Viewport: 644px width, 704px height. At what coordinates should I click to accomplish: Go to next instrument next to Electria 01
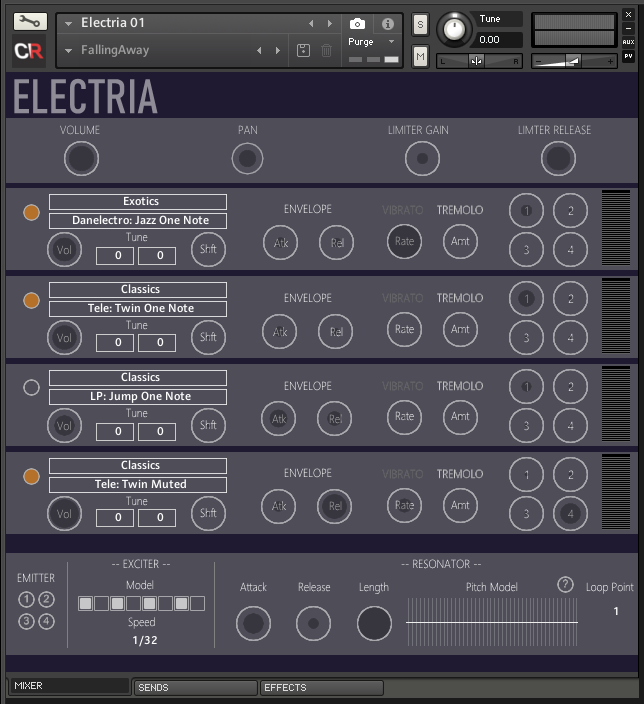(x=330, y=23)
